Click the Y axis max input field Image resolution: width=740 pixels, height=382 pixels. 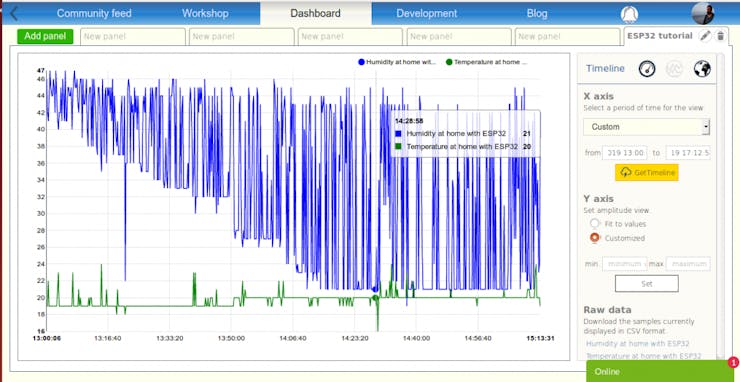pos(688,263)
